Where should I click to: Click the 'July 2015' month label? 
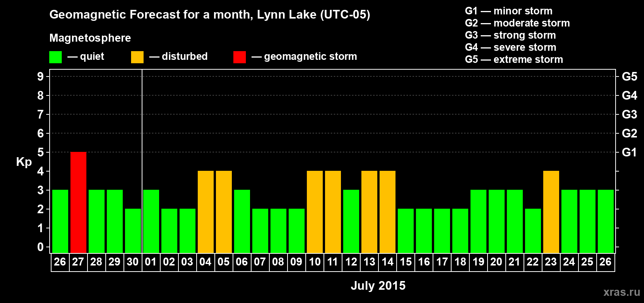[x=378, y=286]
